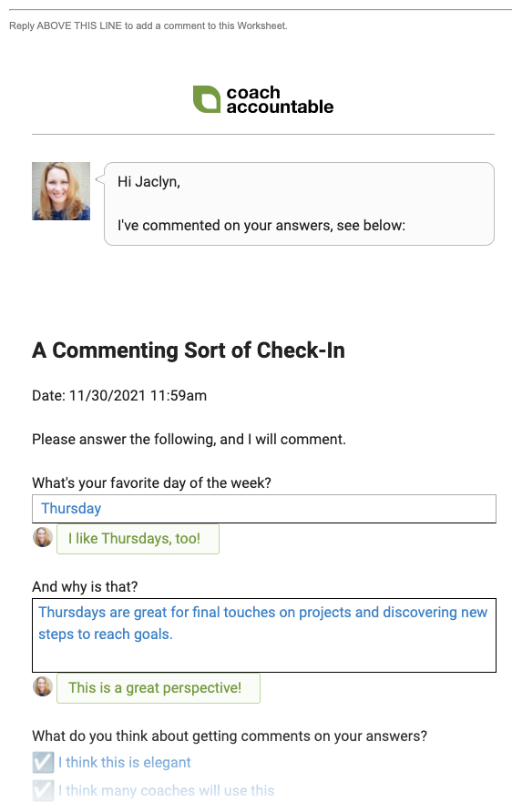The image size is (512, 812).
Task: Click the 'A Commenting Sort of Check-In' heading
Action: pyautogui.click(x=189, y=350)
